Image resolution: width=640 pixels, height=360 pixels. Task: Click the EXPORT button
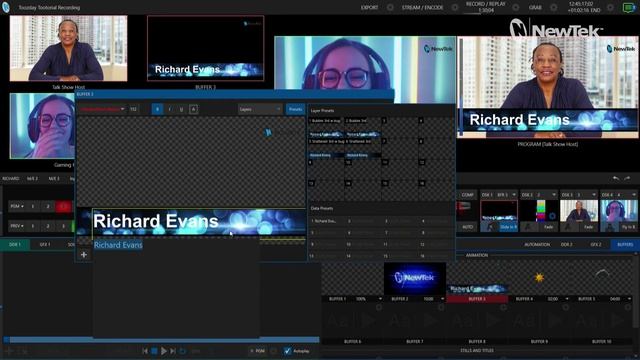(369, 7)
